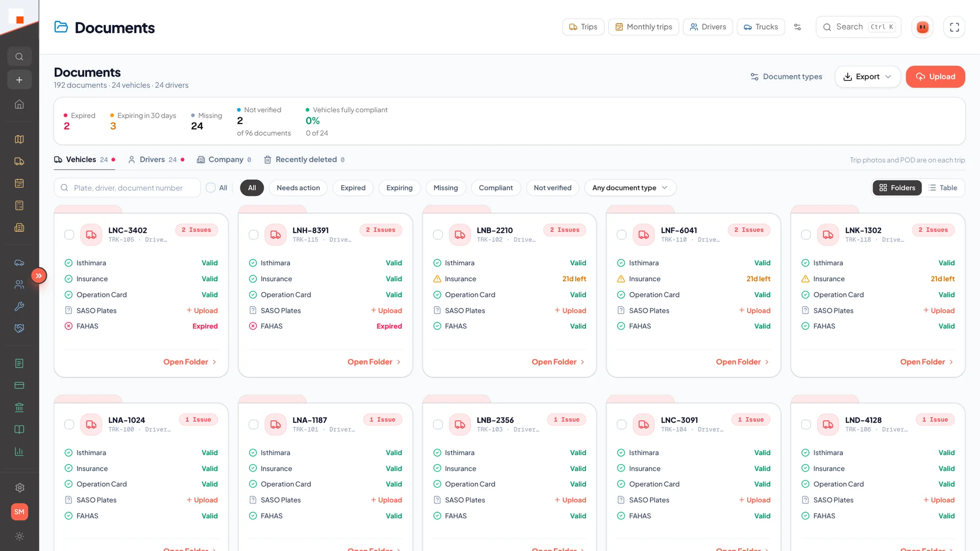
Task: Open Document types settings
Action: point(786,77)
